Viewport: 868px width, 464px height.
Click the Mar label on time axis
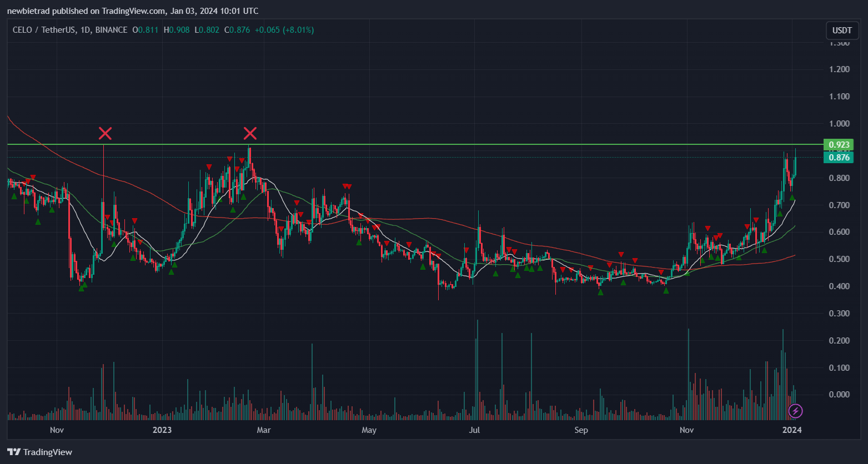(264, 430)
